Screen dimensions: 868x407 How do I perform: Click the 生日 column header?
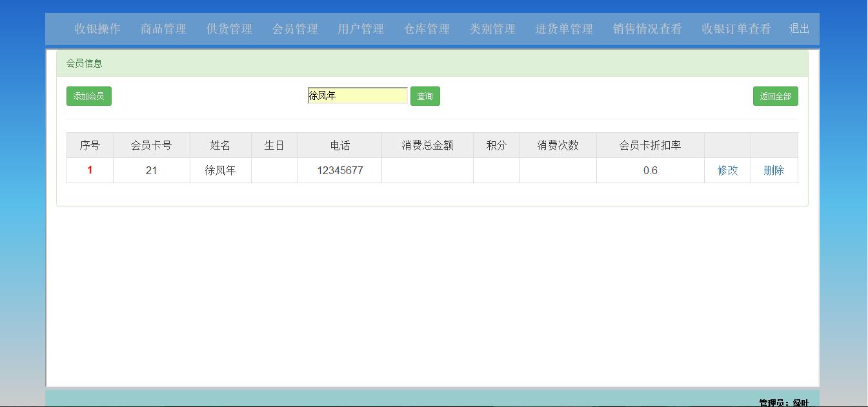274,145
